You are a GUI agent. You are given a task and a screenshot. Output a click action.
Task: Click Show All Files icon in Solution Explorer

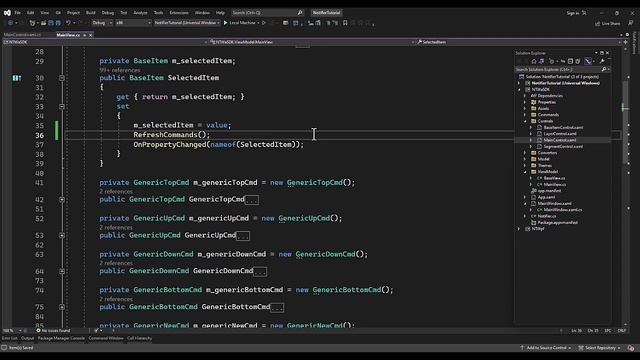tap(578, 61)
